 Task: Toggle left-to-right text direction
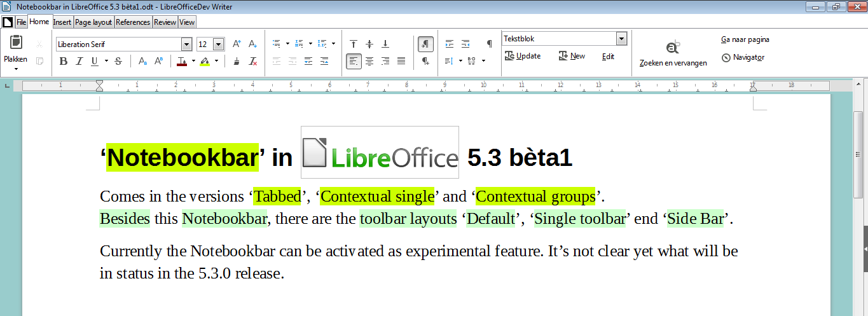tap(425, 44)
